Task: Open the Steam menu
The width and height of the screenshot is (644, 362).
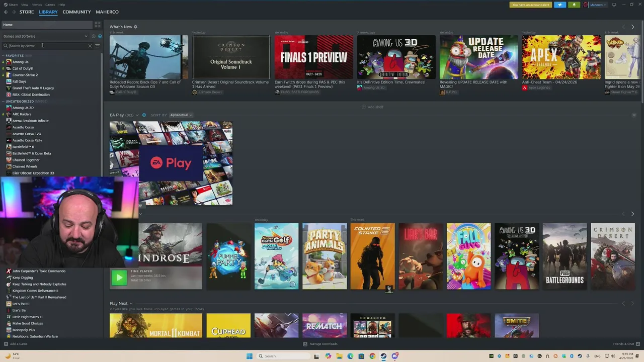Action: 13,5
